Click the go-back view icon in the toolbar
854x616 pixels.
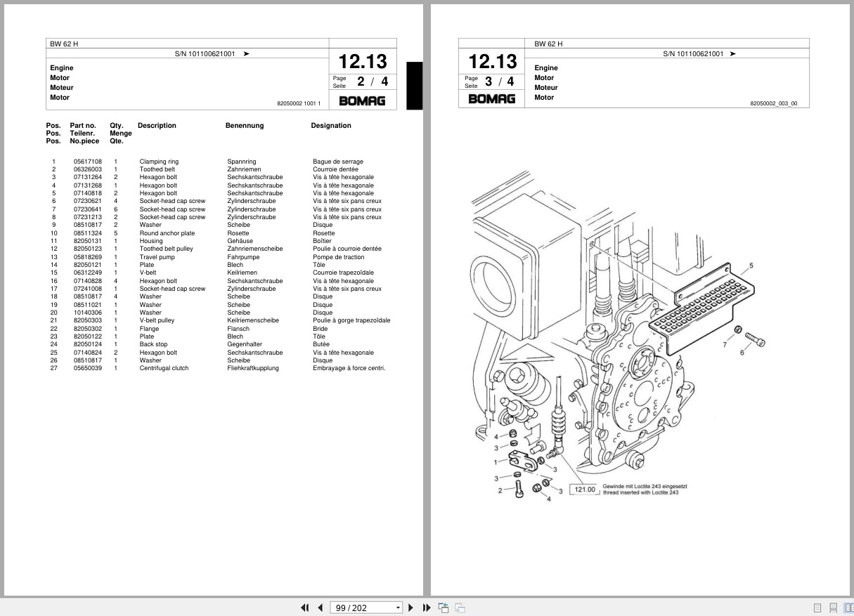(444, 608)
